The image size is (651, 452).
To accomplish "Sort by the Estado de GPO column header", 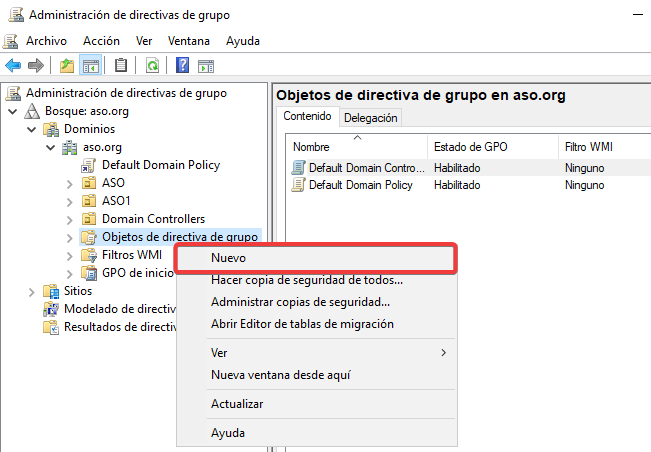I will 470,147.
